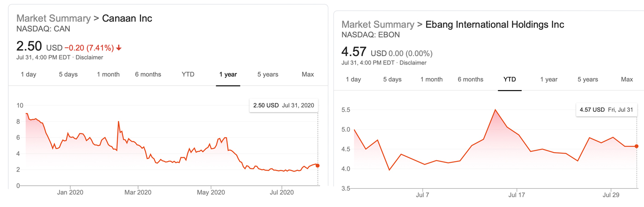
Task: Select the 1 day tab in Ebang chart
Action: (x=353, y=79)
